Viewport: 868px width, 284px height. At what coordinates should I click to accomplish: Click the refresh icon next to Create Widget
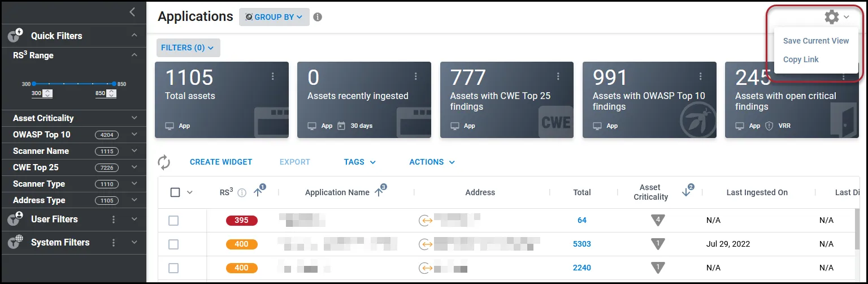tap(164, 163)
